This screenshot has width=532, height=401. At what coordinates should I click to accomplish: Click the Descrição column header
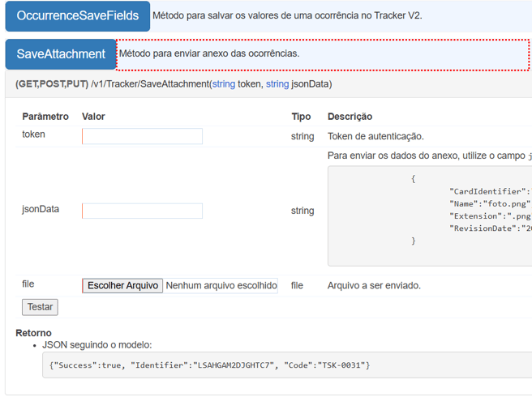point(350,117)
